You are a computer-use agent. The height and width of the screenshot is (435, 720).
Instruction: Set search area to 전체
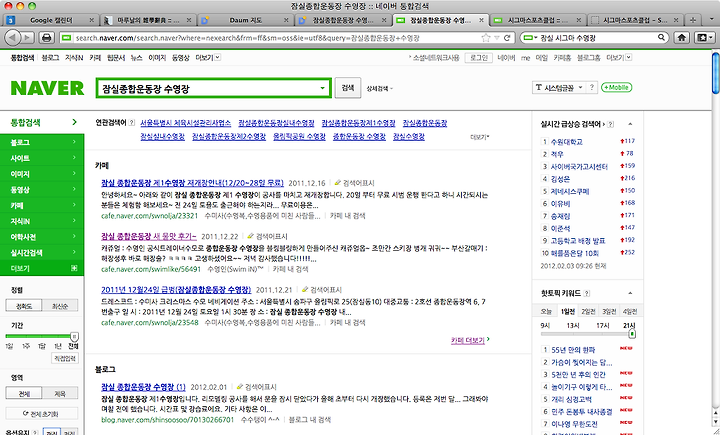click(x=24, y=393)
